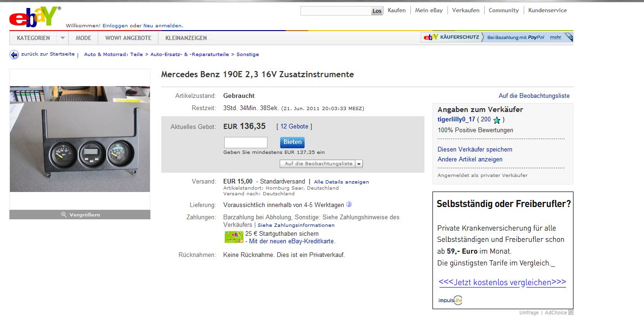Screen dimensions: 644x320
Task: Click the Bieten button
Action: tap(292, 142)
